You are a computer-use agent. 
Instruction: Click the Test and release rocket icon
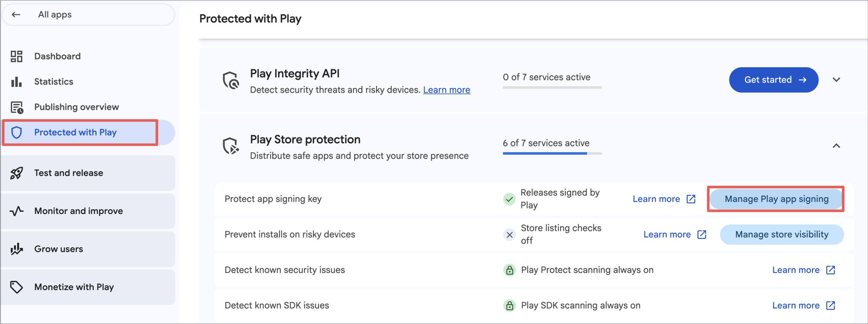point(16,173)
